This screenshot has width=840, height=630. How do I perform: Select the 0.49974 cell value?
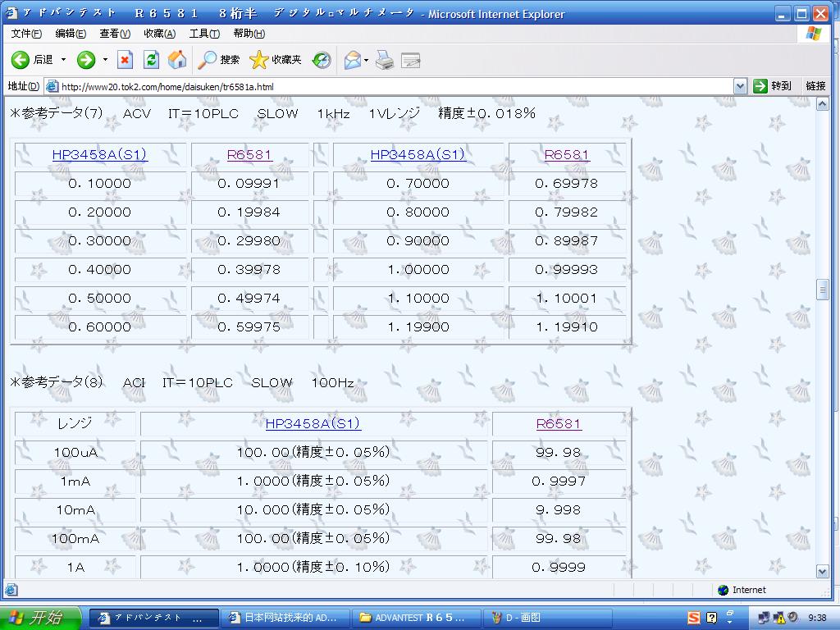[x=249, y=299]
